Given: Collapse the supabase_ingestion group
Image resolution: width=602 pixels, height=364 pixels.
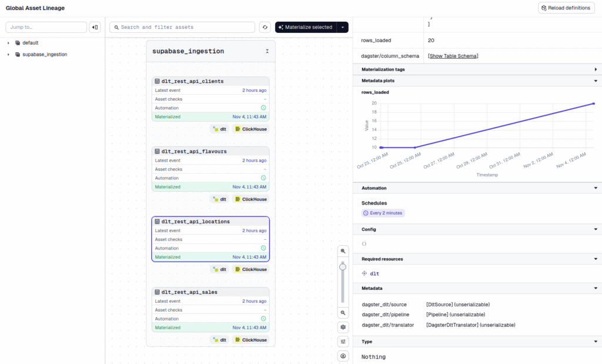Looking at the screenshot, I should coord(267,51).
